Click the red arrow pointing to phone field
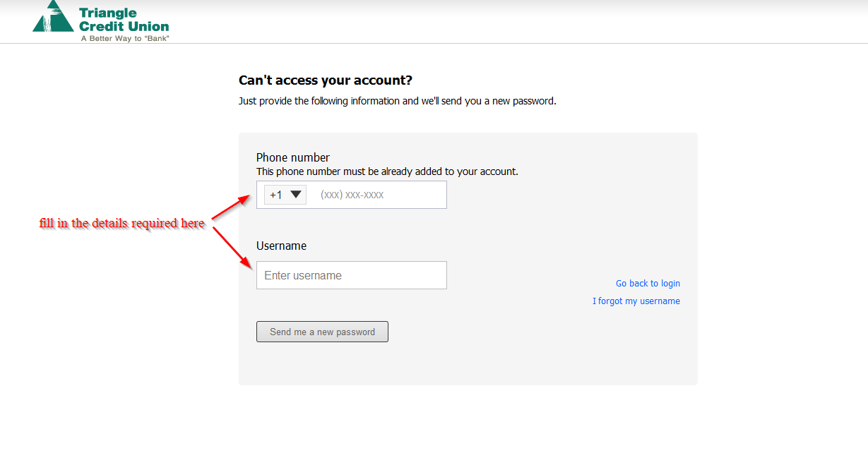 click(231, 207)
